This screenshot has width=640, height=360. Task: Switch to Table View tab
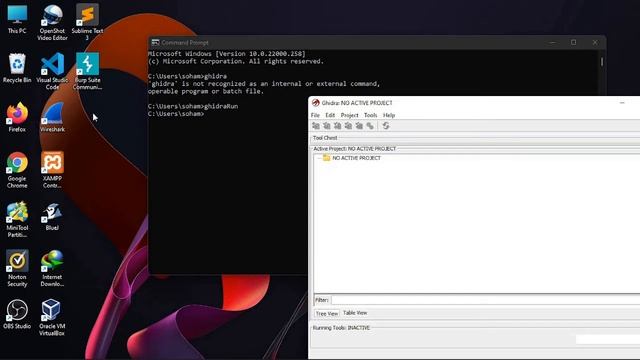(x=355, y=313)
